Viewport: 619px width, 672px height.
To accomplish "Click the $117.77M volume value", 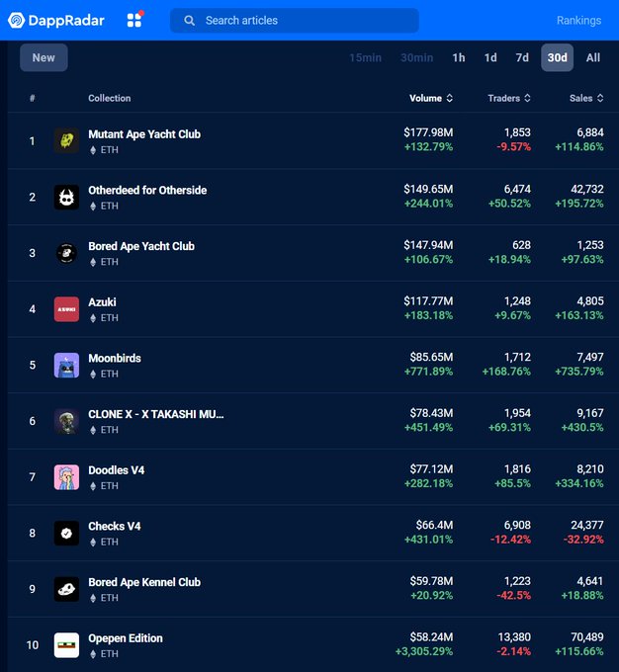I will tap(428, 301).
